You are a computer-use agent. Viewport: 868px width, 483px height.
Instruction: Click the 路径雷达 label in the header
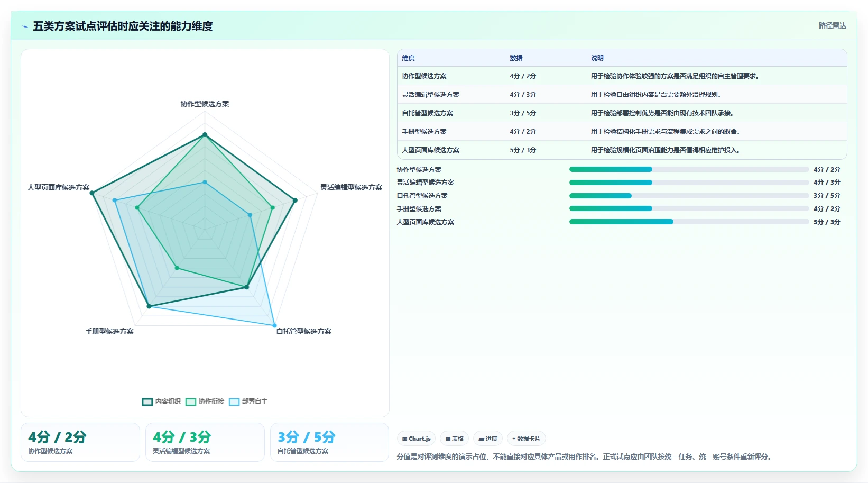point(832,25)
